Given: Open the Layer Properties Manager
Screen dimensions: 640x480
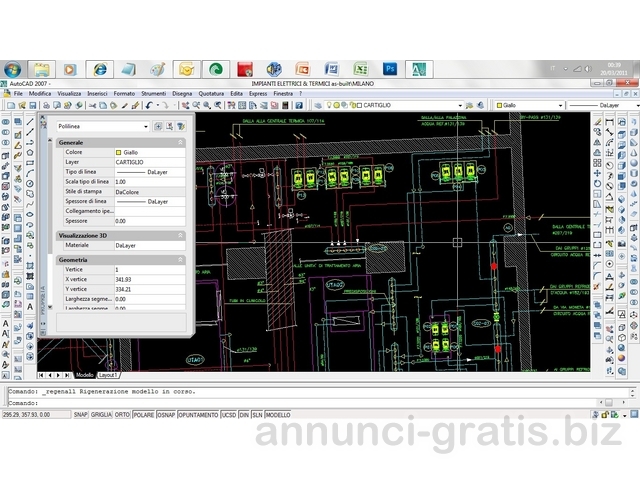Looking at the screenshot, I should pos(318,105).
